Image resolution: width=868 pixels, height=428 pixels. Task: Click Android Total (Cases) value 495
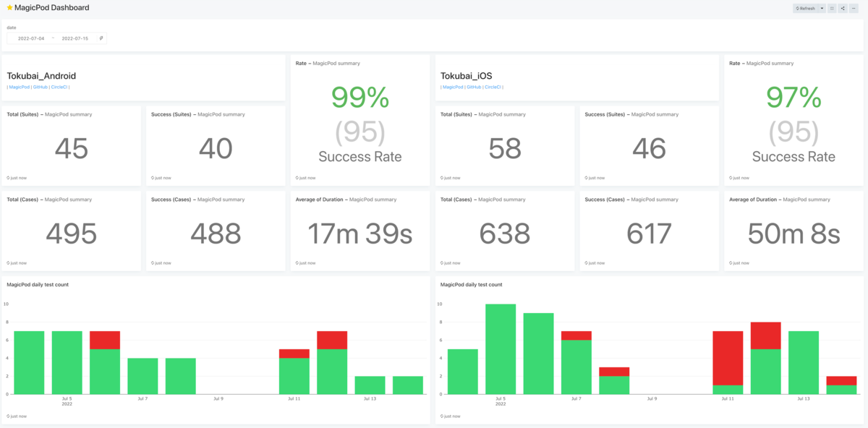(x=71, y=234)
